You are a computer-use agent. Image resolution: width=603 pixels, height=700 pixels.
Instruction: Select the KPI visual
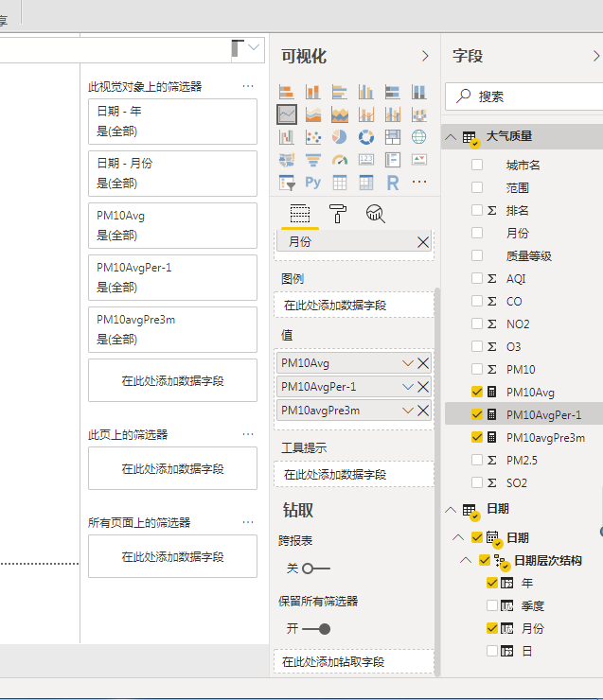pyautogui.click(x=419, y=160)
